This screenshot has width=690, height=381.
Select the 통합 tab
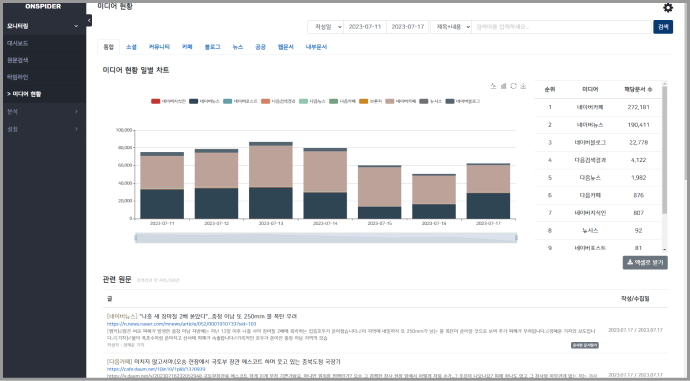click(108, 47)
